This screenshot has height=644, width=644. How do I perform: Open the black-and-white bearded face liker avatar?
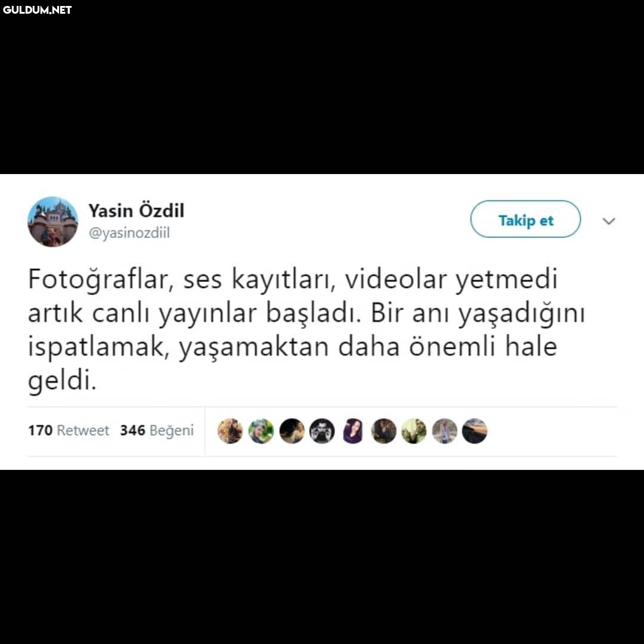(x=322, y=431)
